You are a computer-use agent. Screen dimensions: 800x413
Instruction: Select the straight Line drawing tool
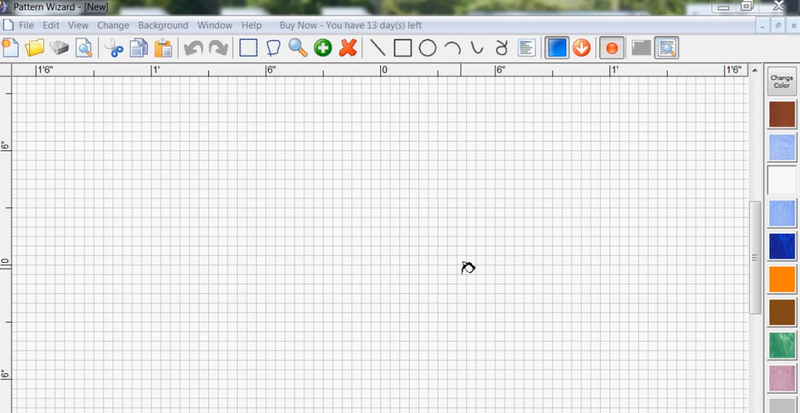pos(378,48)
